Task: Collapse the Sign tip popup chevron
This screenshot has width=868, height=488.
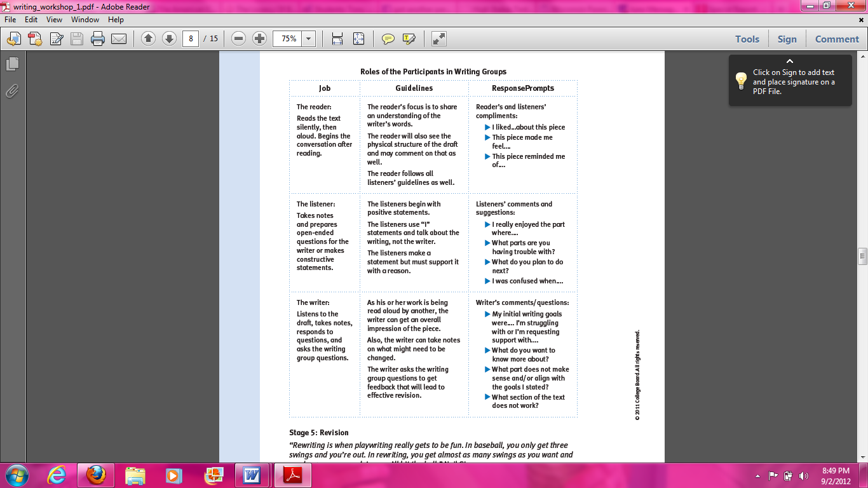Action: [x=790, y=61]
